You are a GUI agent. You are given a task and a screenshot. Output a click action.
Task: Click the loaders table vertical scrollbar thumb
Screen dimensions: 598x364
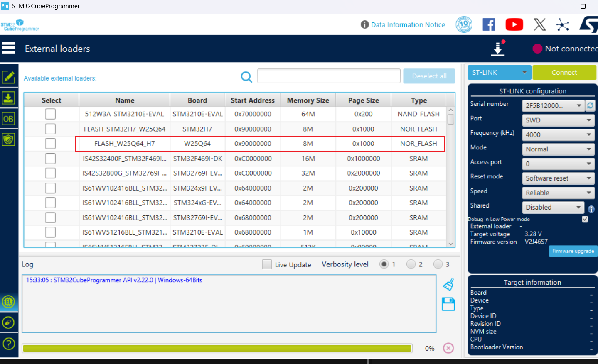tap(450, 120)
